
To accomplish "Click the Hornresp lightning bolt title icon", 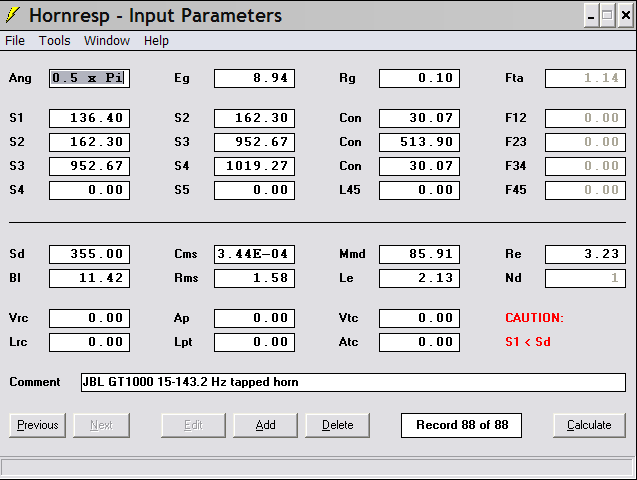I will click(x=13, y=15).
